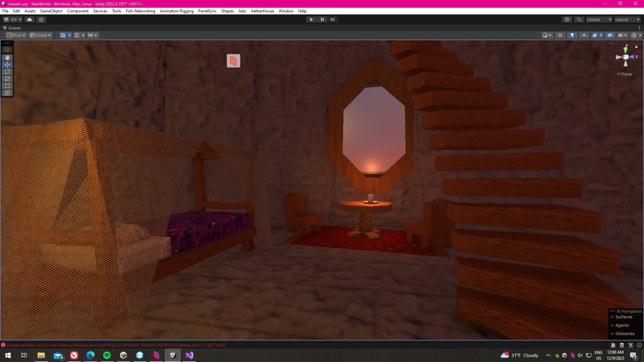Select the Rotate tool
This screenshot has height=362, width=644.
point(7,72)
